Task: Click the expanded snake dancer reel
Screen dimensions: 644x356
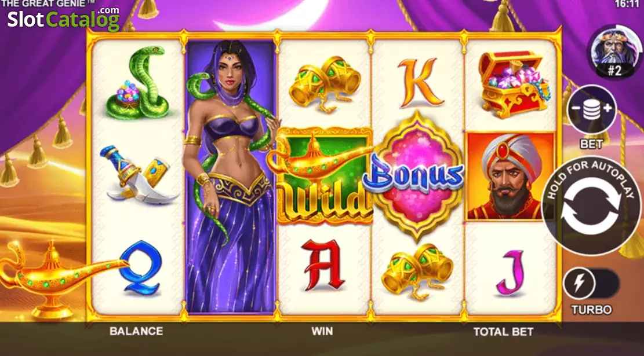Action: point(230,177)
